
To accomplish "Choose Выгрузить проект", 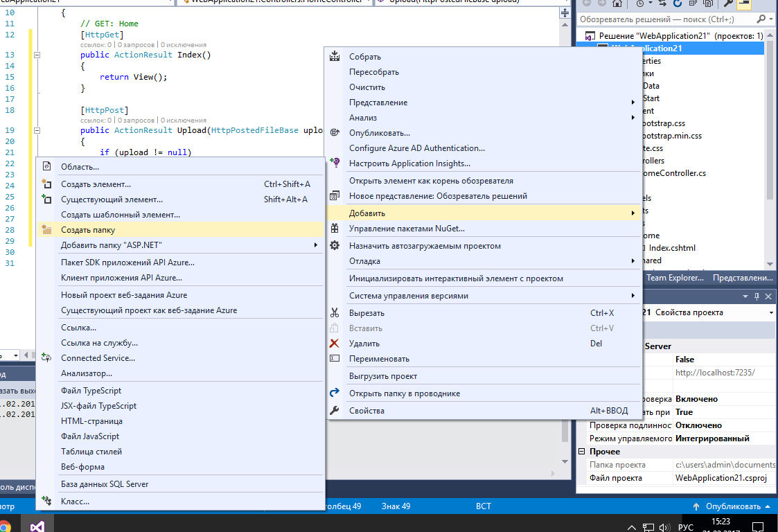I will tap(383, 376).
